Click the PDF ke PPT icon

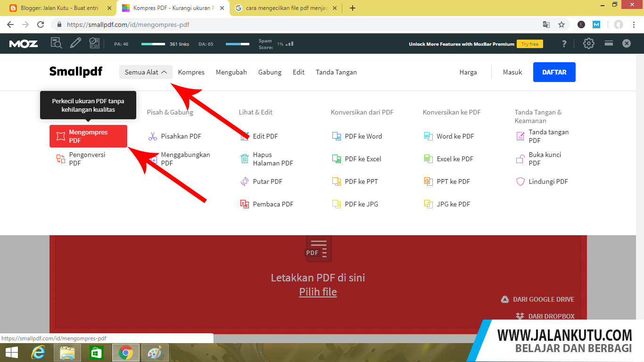click(337, 181)
